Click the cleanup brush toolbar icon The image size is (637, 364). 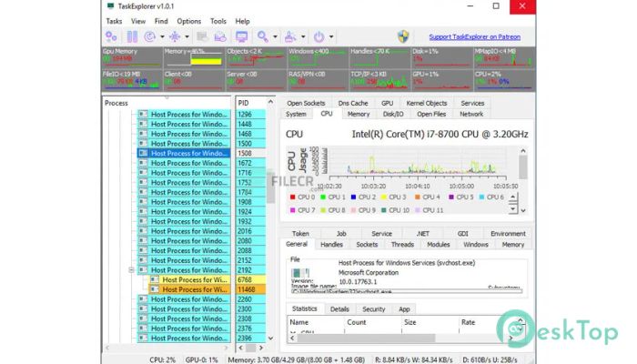(290, 36)
